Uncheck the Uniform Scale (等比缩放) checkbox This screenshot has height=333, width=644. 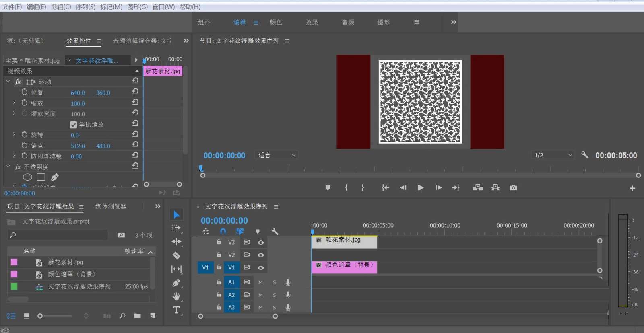[x=73, y=125]
